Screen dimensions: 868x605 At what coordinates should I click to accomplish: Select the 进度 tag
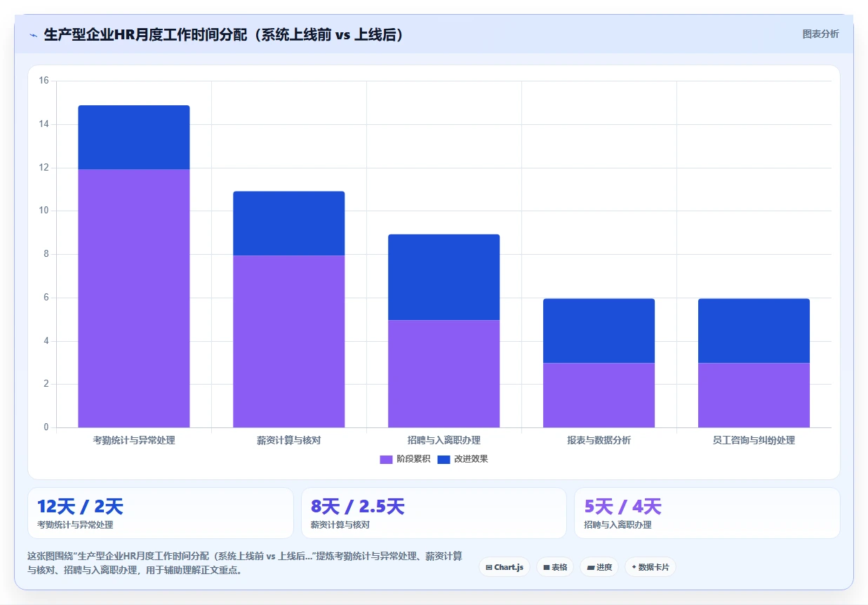599,567
